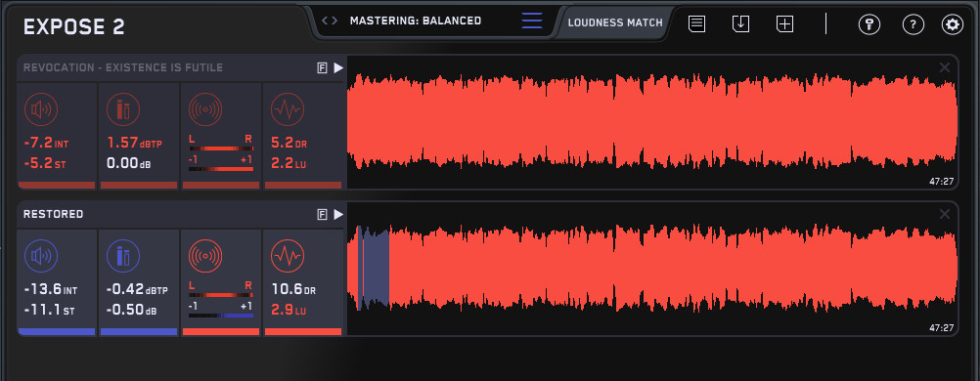The width and height of the screenshot is (980, 381).
Task: Toggle Loudness Match
Action: (615, 22)
